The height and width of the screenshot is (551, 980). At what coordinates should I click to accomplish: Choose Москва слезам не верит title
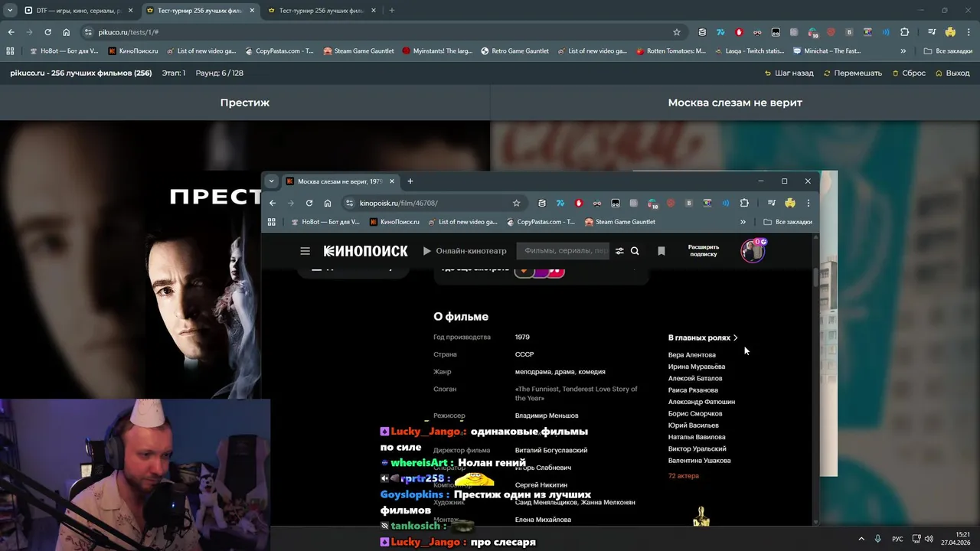click(x=735, y=103)
